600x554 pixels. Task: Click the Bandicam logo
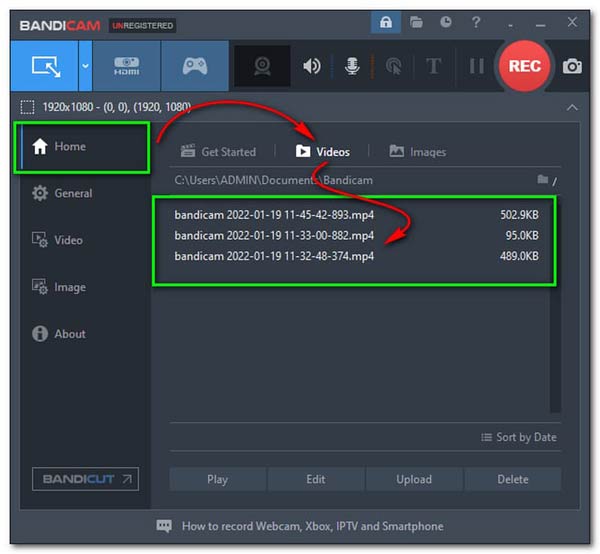pos(60,26)
